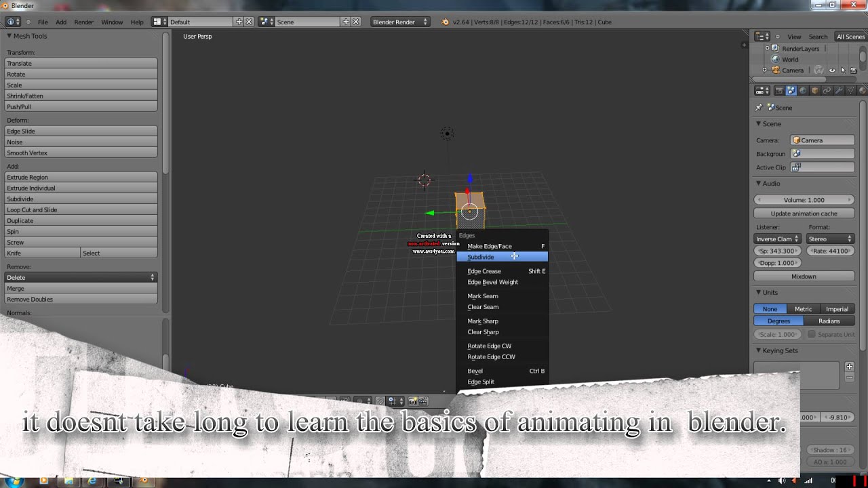868x488 pixels.
Task: Collapse the Audio panel
Action: 758,184
